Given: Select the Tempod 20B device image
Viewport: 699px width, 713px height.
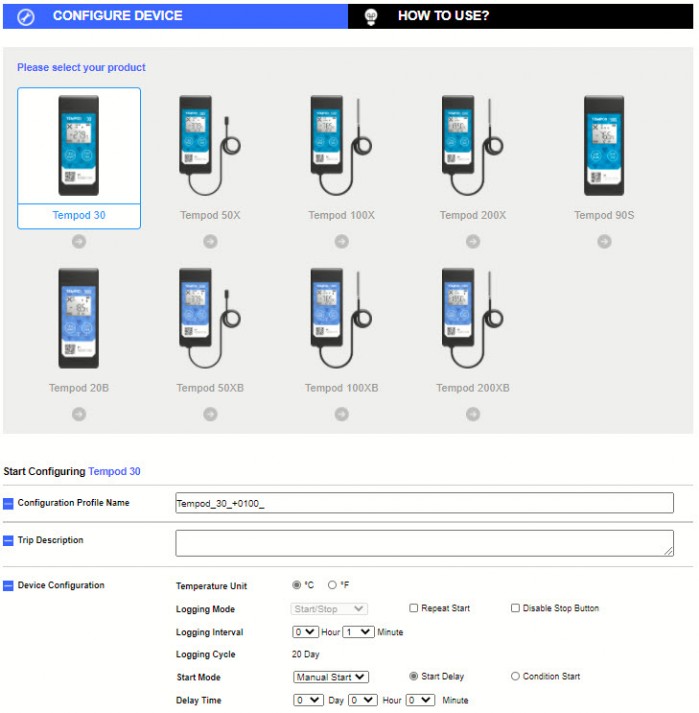Looking at the screenshot, I should [79, 318].
